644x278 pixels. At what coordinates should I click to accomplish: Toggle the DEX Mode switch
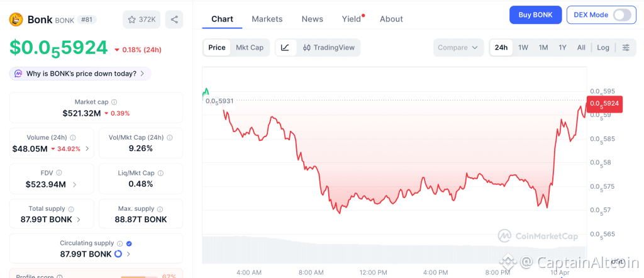tap(621, 14)
